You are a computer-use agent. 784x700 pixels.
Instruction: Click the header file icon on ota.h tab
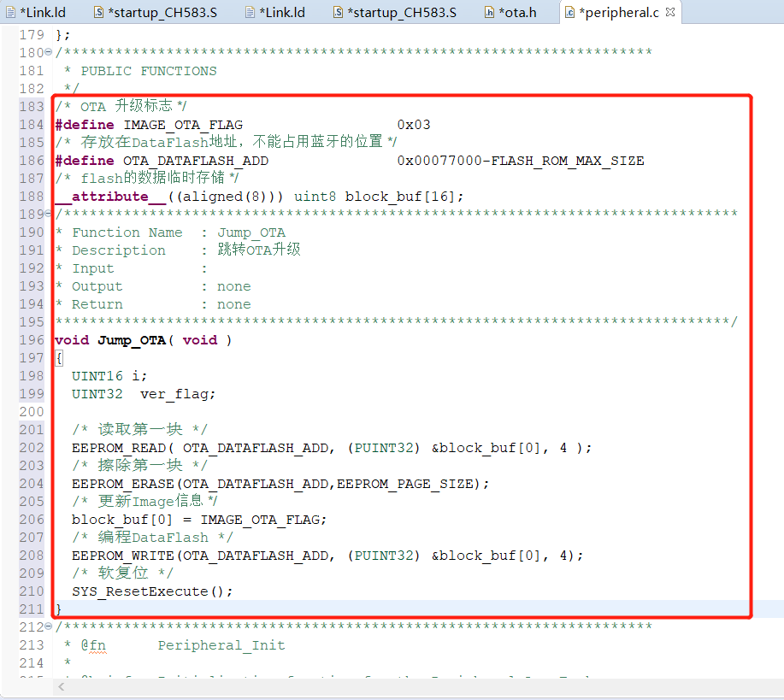coord(489,13)
